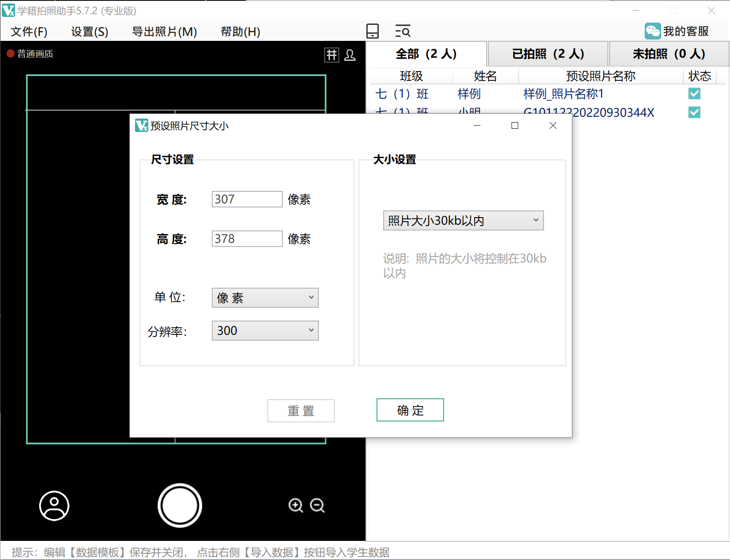Click the tablet device icon in toolbar
Image resolution: width=730 pixels, height=560 pixels.
coord(373,31)
